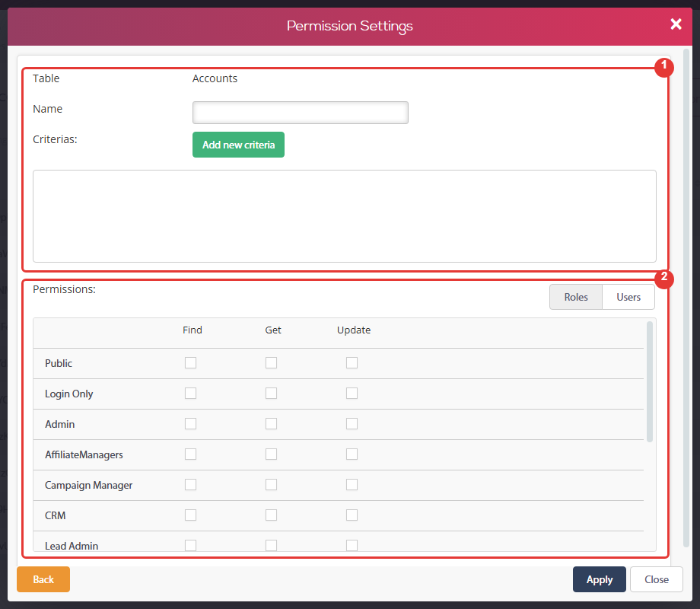Viewport: 700px width, 609px height.
Task: Click the Apply button
Action: pyautogui.click(x=599, y=579)
